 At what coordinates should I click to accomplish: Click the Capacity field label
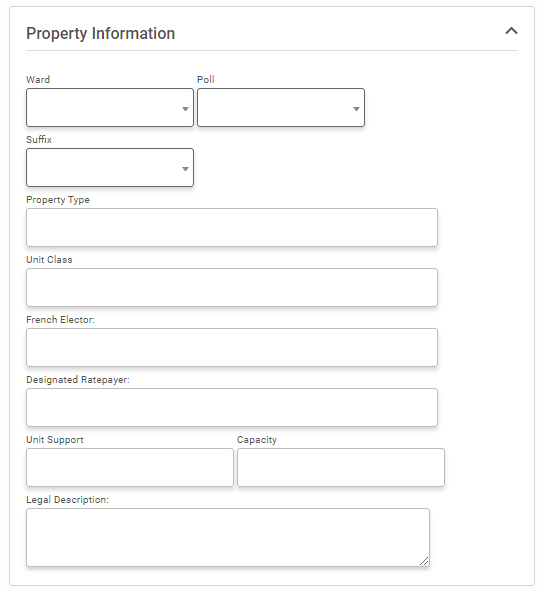coord(256,440)
